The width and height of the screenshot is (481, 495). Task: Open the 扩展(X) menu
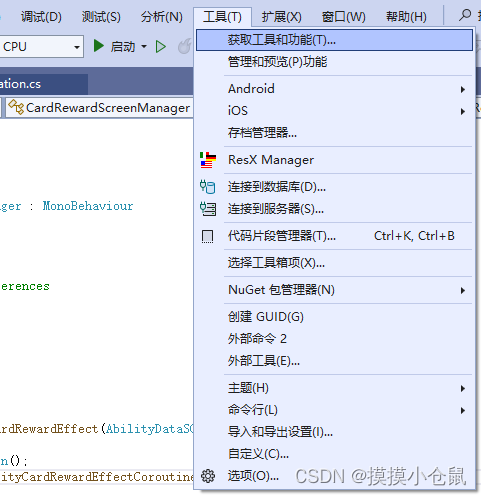pyautogui.click(x=281, y=16)
